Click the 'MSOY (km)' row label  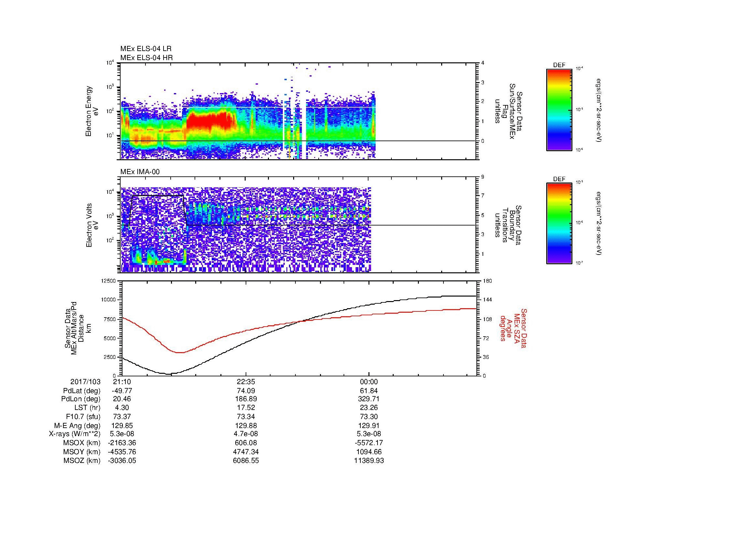click(82, 452)
